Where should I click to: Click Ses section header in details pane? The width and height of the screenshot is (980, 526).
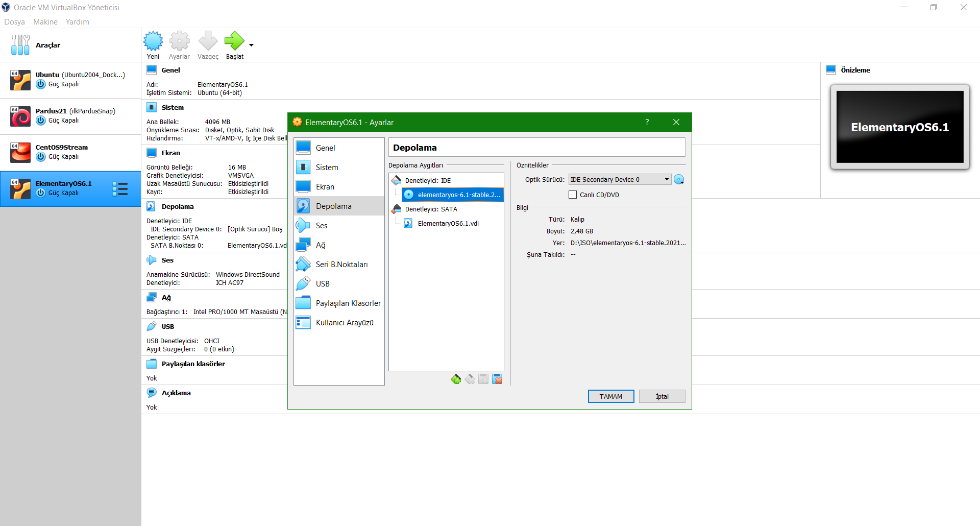coord(167,260)
